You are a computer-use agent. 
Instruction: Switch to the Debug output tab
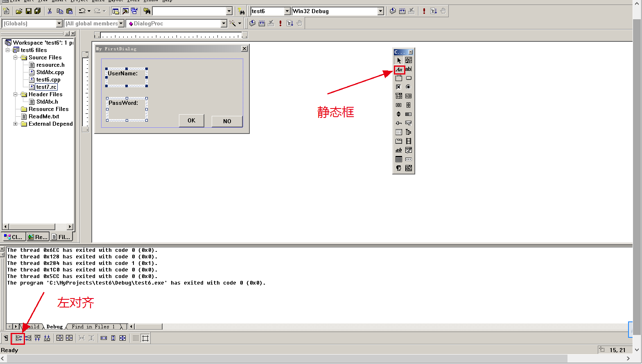54,327
